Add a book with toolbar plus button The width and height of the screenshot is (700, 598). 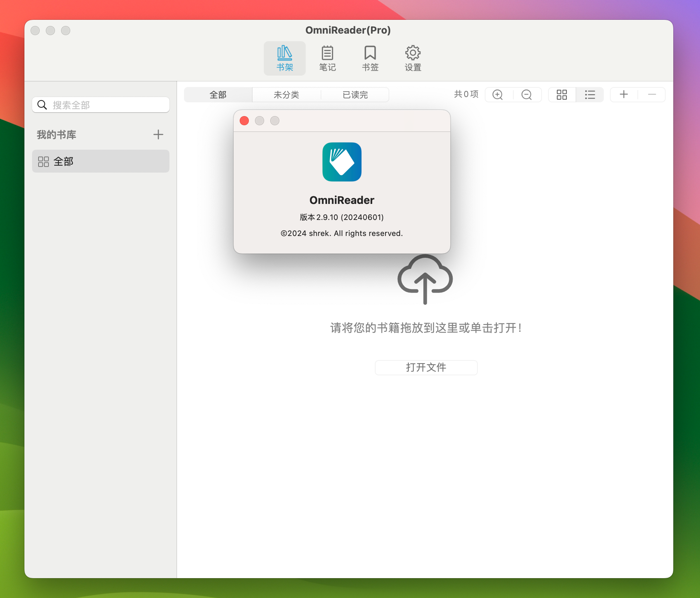[x=624, y=94]
